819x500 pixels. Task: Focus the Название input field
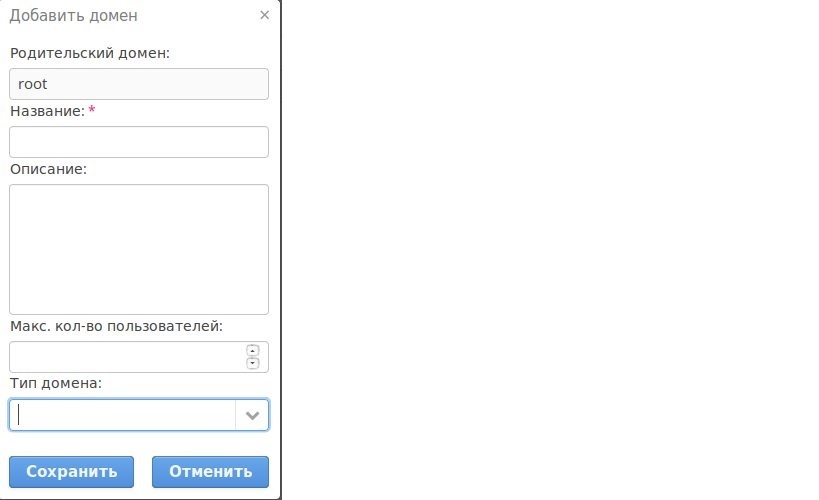[139, 142]
